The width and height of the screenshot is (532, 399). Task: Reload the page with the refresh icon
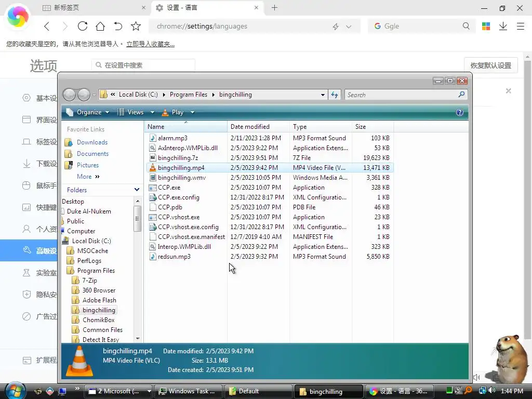pos(83,26)
